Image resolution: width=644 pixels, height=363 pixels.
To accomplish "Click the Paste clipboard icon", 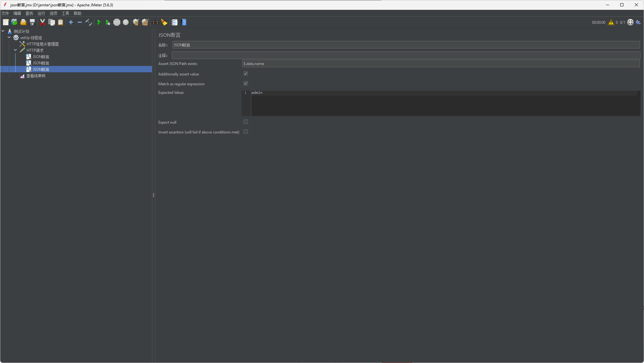I will (x=60, y=22).
